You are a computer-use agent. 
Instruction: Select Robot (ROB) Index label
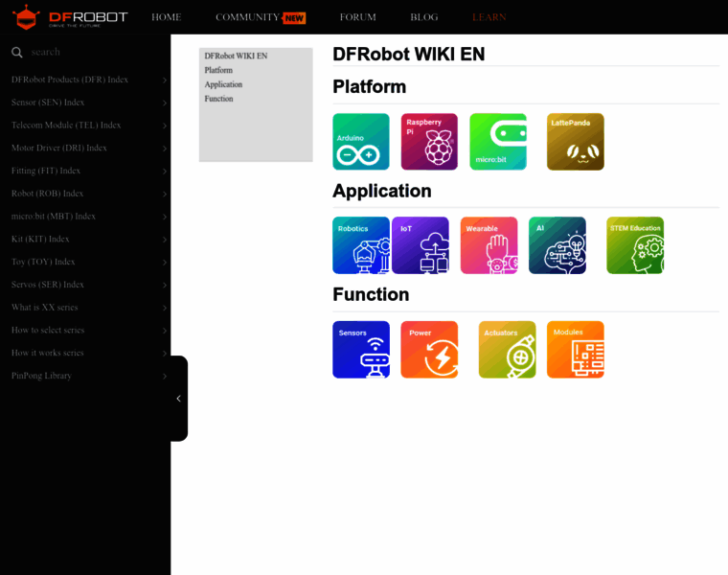tap(47, 194)
